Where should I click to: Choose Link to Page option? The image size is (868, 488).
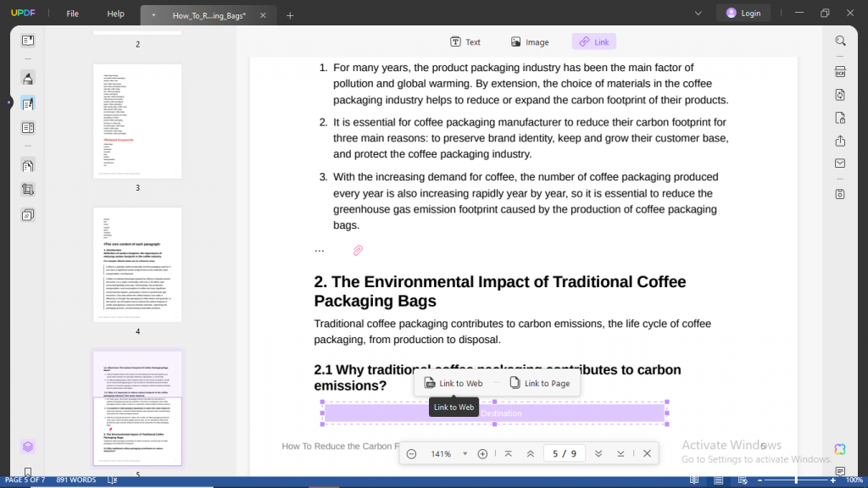pyautogui.click(x=539, y=383)
